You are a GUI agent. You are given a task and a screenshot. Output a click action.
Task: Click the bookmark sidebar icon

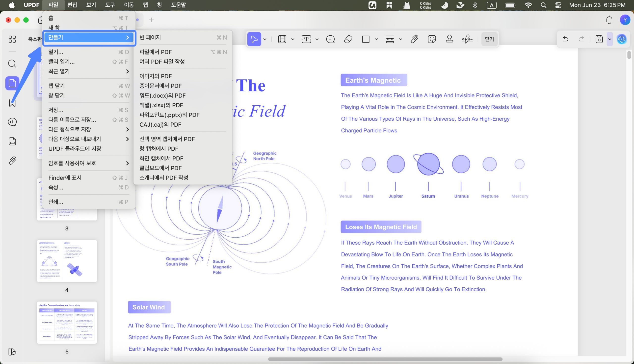click(x=12, y=103)
